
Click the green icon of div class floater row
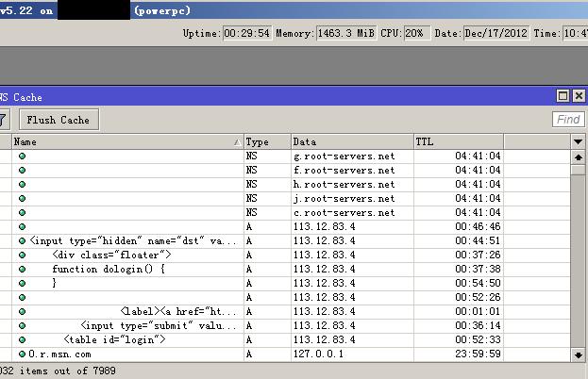tap(22, 255)
